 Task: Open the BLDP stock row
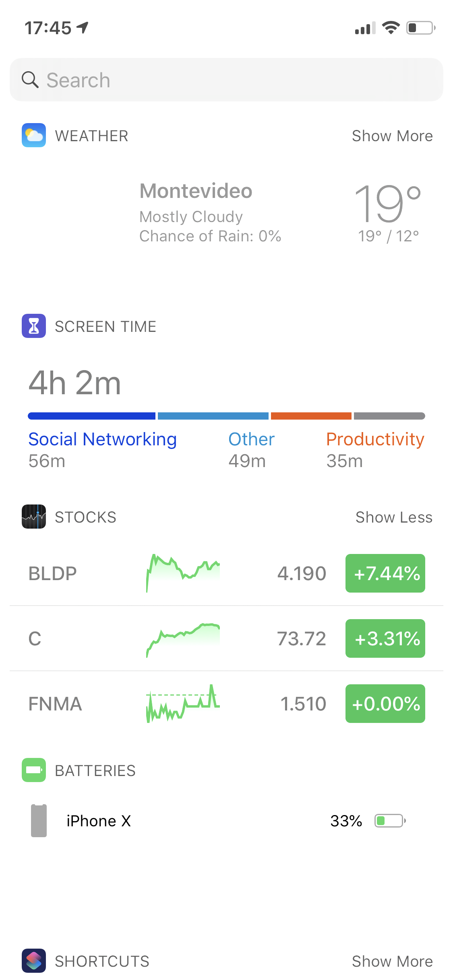[52, 573]
